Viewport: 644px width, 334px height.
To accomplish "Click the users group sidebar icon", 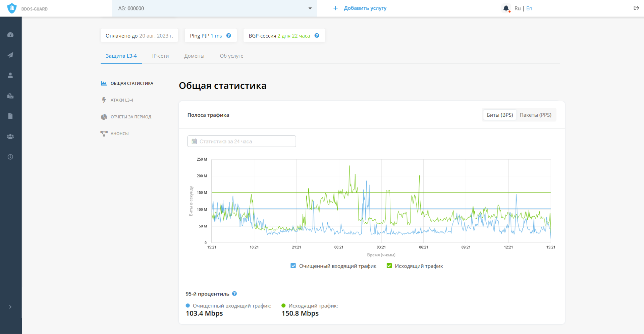I will click(x=10, y=136).
